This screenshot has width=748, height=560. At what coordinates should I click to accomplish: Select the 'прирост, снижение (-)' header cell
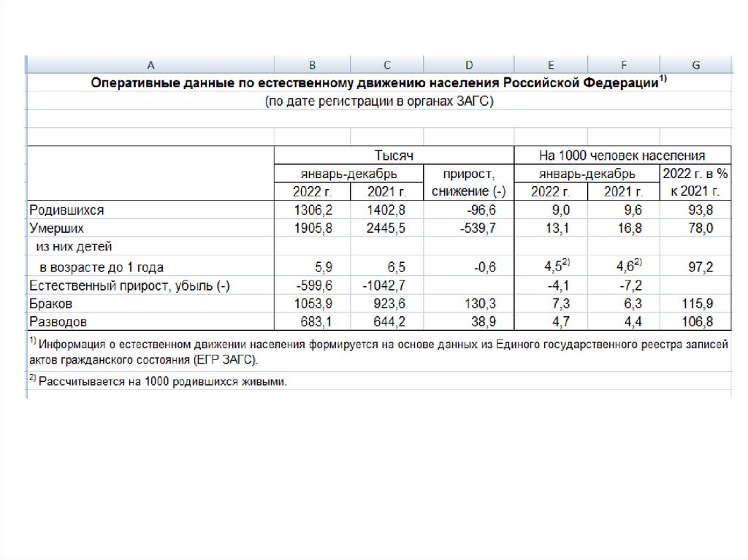[x=469, y=183]
